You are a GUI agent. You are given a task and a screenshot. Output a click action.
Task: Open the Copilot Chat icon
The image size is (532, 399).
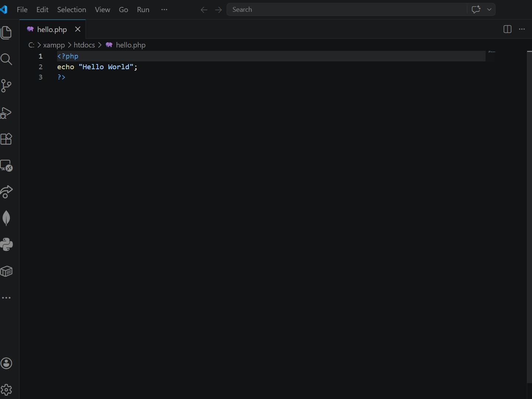(x=476, y=9)
